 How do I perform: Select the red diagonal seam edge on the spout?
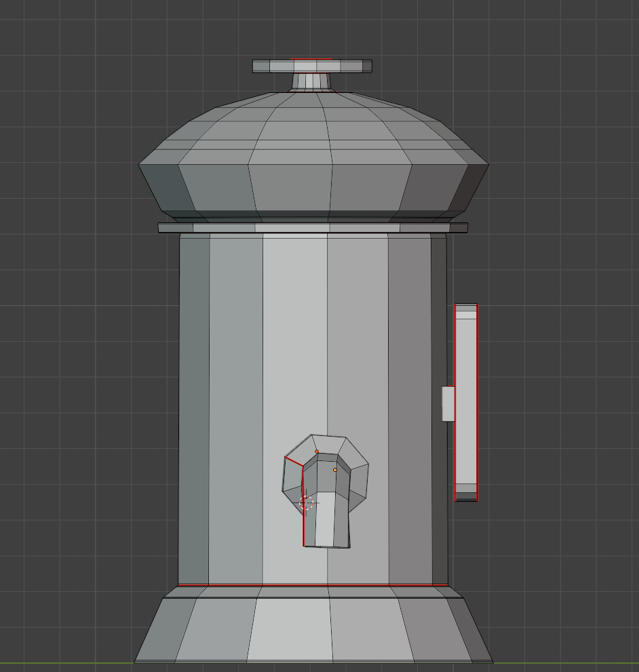tap(293, 462)
